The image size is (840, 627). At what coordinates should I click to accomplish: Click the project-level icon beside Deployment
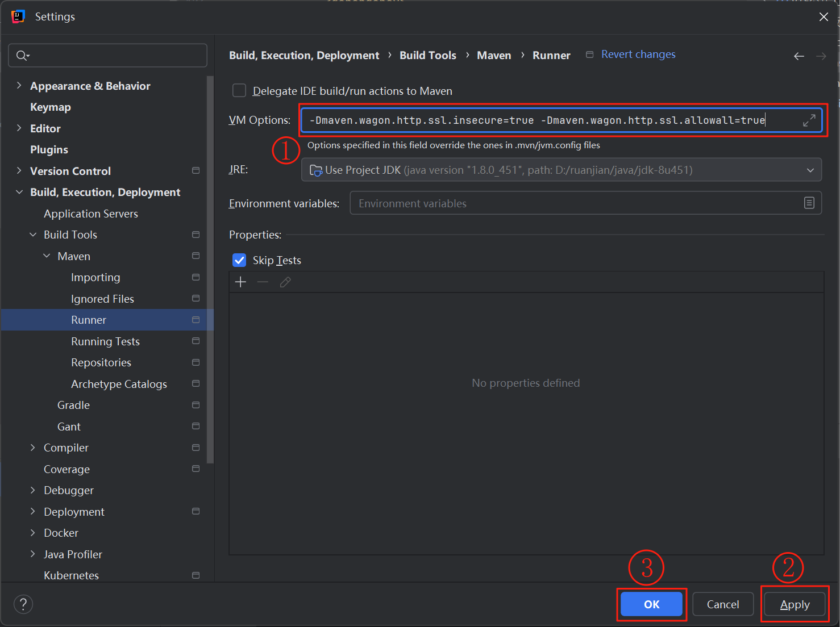(x=196, y=511)
